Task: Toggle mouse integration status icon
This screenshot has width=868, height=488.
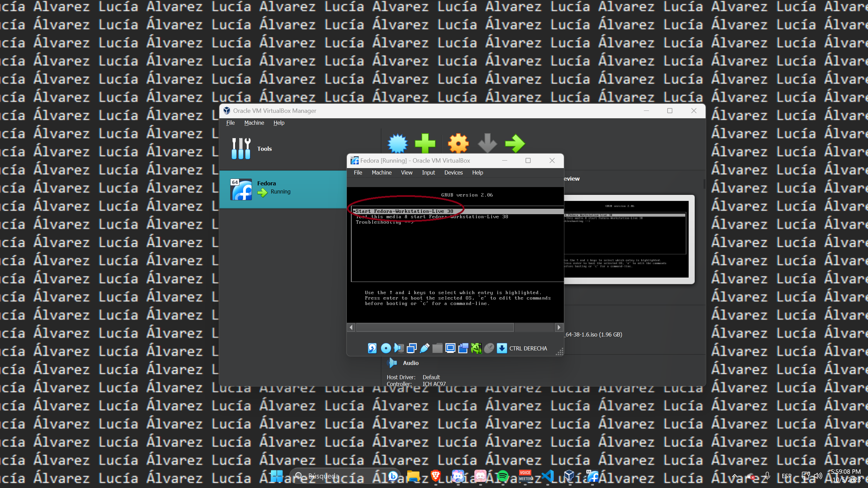Action: [489, 348]
